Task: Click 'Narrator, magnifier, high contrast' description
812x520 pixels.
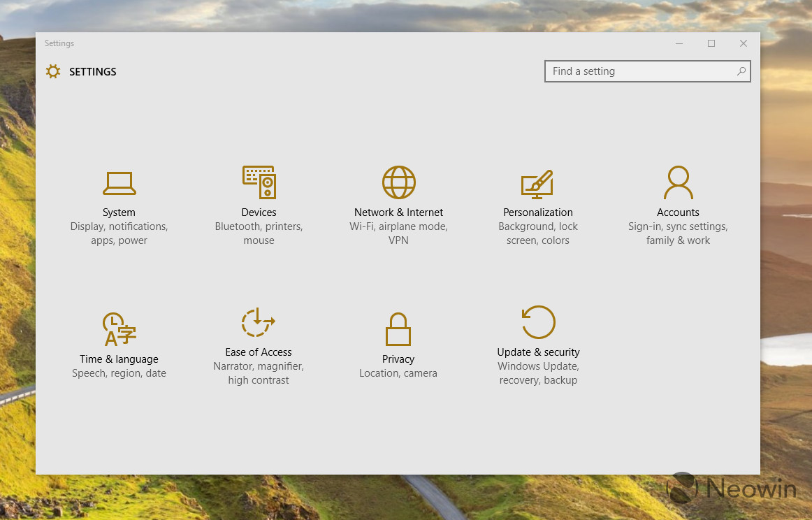Action: (x=259, y=373)
